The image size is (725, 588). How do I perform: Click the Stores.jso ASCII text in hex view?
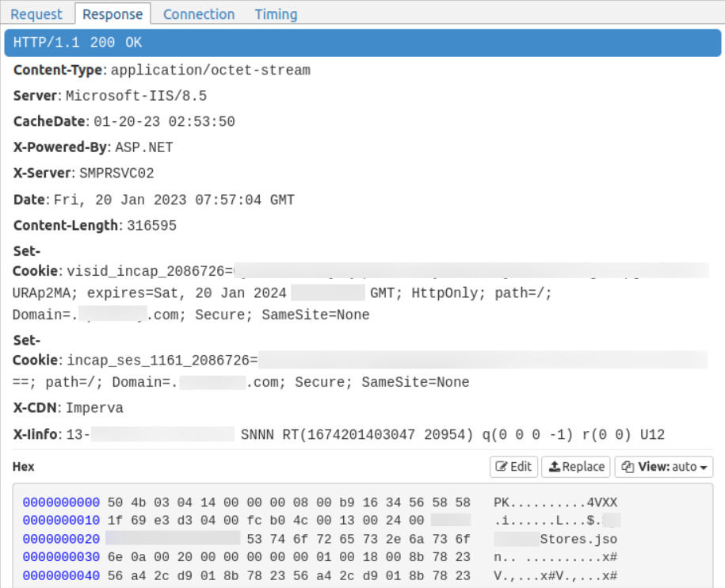click(x=578, y=539)
